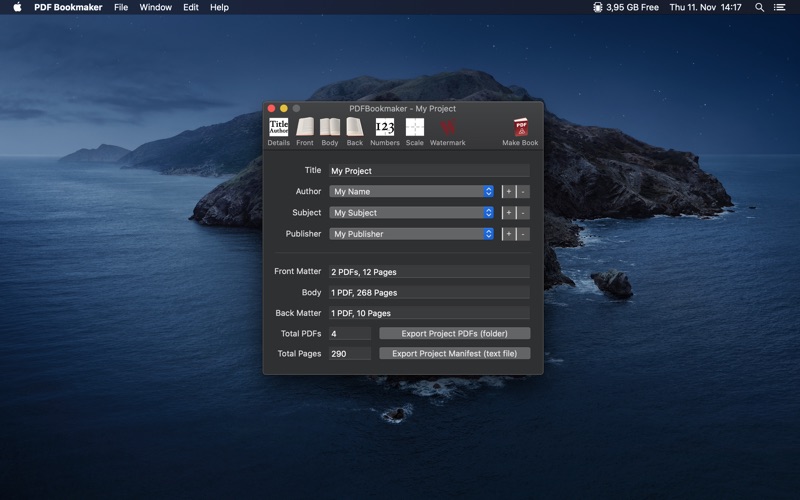Click the Front Matter field
The width and height of the screenshot is (800, 500).
[x=429, y=272]
